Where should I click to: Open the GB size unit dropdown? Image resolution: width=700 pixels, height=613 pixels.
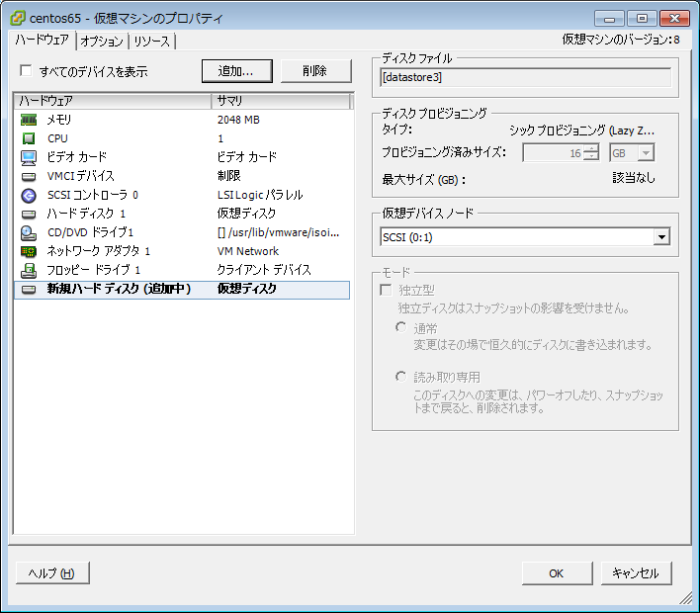pyautogui.click(x=646, y=153)
